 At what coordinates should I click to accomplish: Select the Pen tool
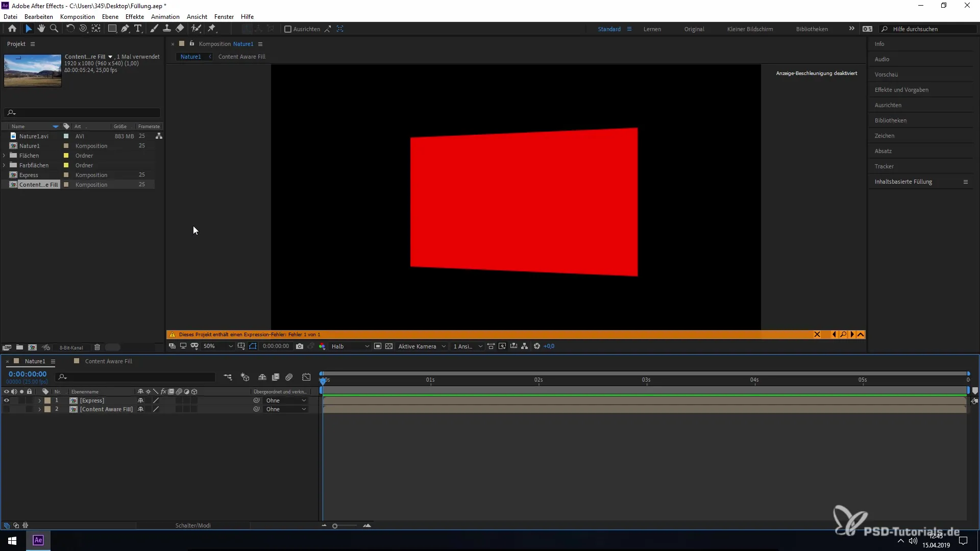125,29
